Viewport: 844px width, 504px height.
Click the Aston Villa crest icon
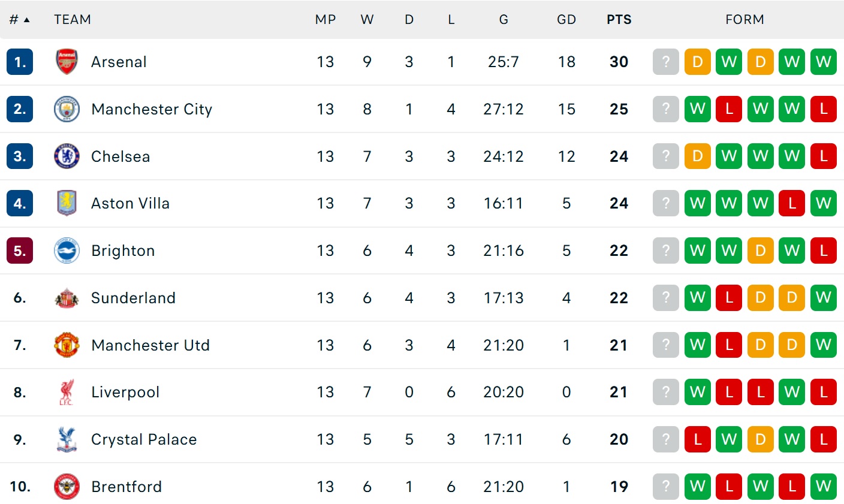67,203
